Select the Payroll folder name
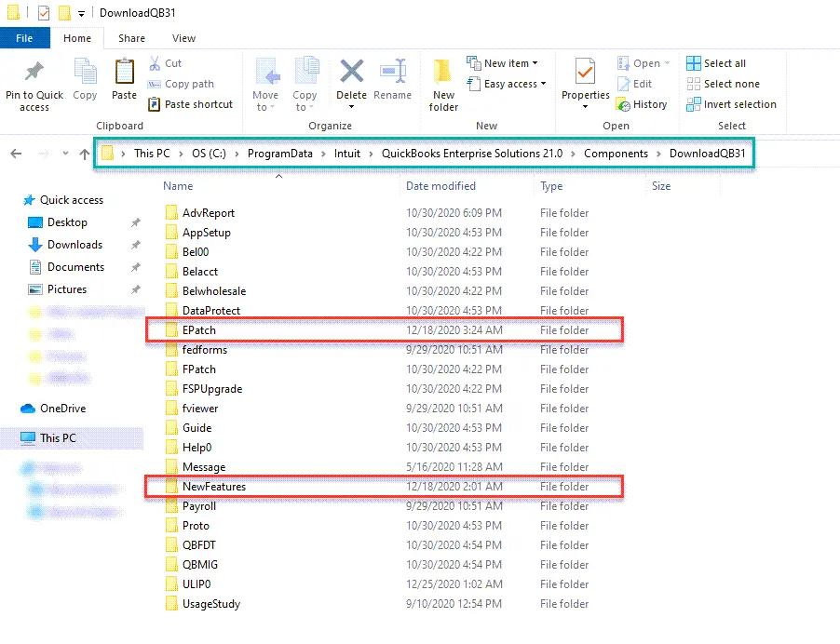Viewport: 840px width, 644px height. (199, 506)
